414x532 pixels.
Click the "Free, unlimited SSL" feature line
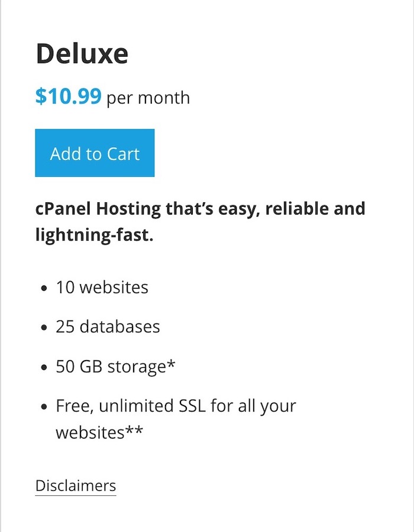(176, 406)
